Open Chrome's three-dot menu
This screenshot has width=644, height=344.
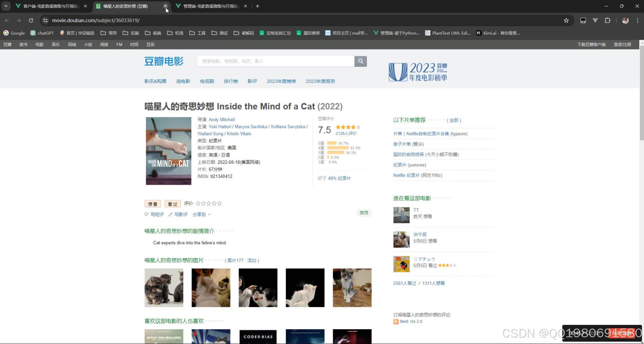pyautogui.click(x=638, y=20)
